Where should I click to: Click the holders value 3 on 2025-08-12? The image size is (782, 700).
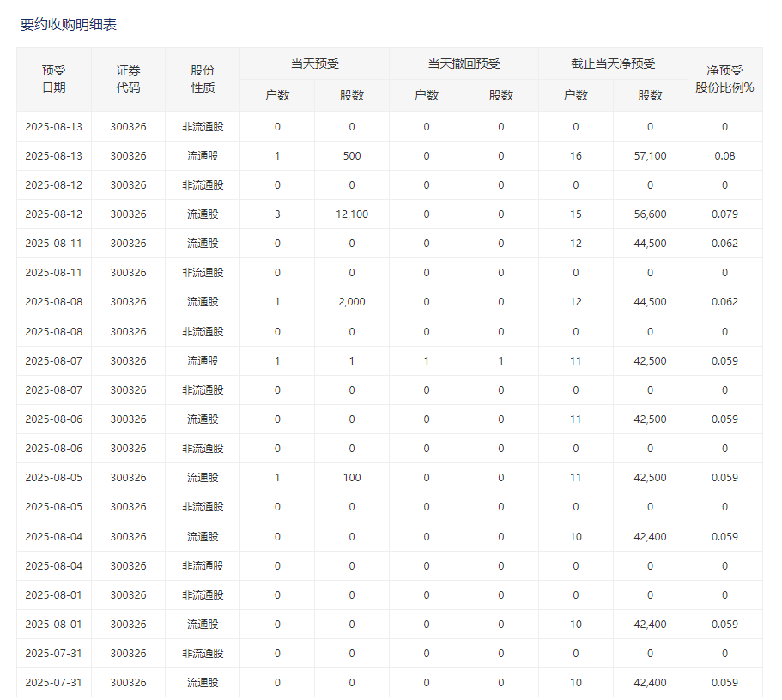(277, 214)
